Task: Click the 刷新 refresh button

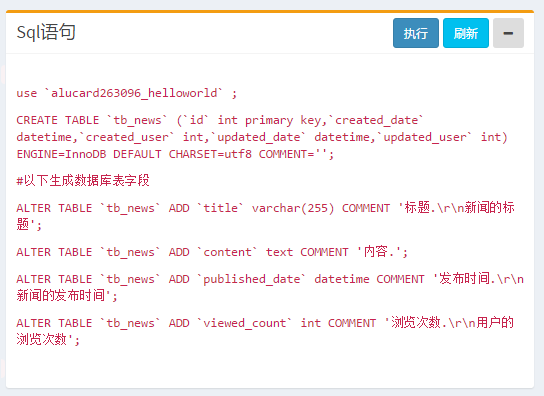Action: coord(466,33)
